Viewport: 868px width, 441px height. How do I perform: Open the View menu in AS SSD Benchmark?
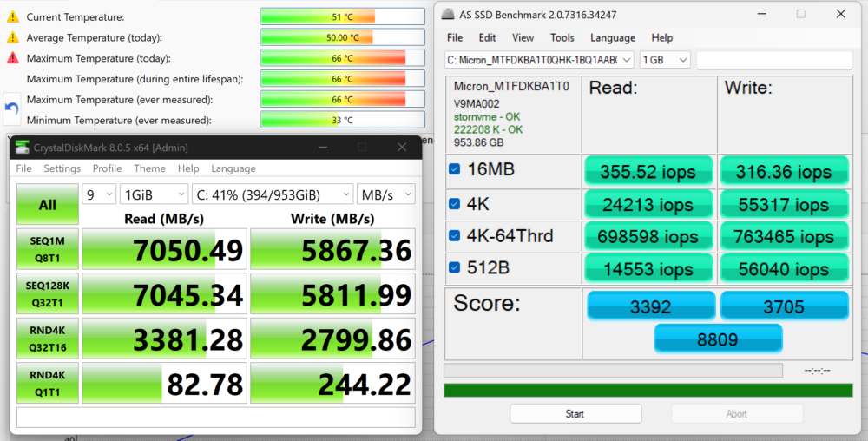[x=523, y=37]
